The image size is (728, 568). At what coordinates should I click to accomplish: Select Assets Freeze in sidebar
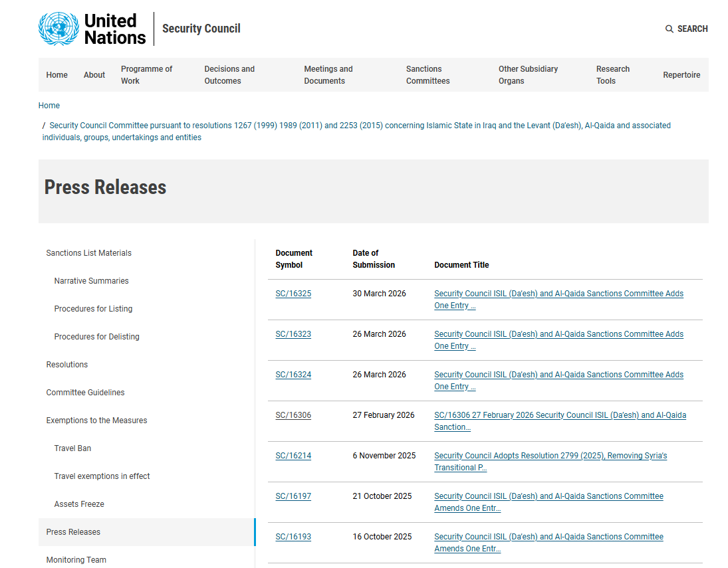click(79, 504)
